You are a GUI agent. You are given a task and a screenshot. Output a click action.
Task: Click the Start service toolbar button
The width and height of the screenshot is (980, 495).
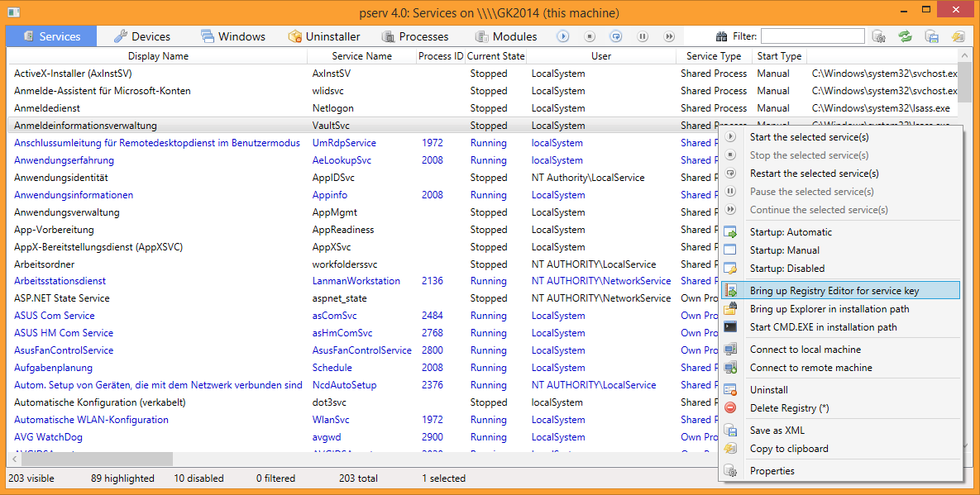point(562,36)
